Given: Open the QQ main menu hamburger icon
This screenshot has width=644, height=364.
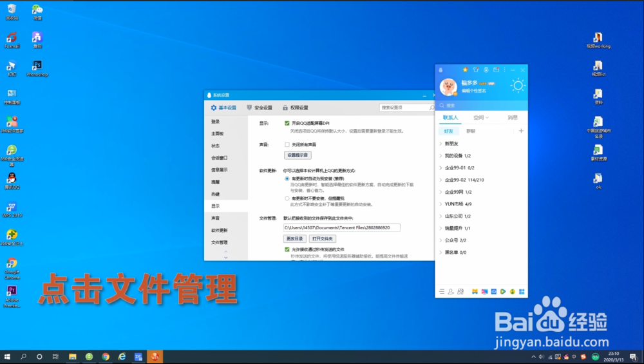Looking at the screenshot, I should click(x=442, y=292).
